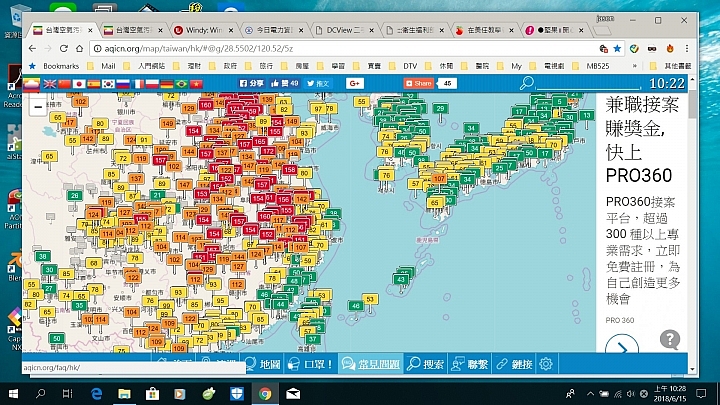
Task: Open the MB525 bookmarks folder
Action: click(592, 66)
